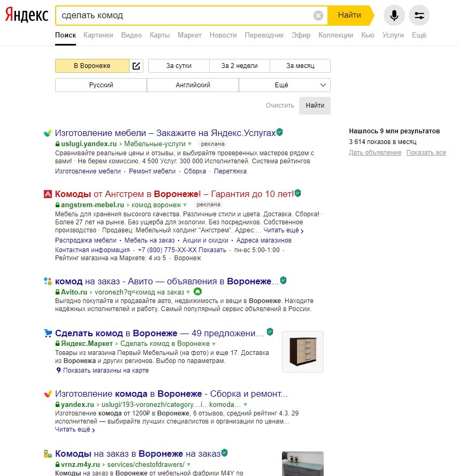Viewport: 458px width, 476px height.
Task: Switch to the Картинки tab
Action: click(98, 35)
